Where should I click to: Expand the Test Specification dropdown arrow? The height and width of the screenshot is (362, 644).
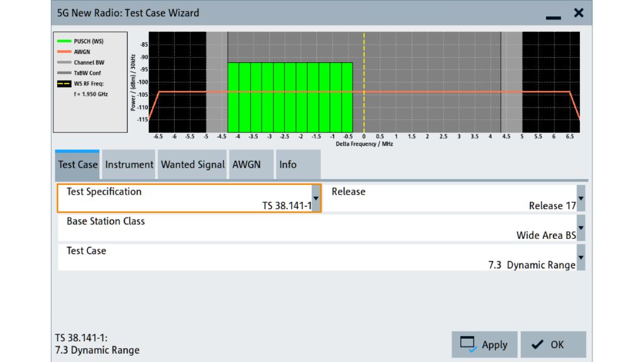point(316,199)
